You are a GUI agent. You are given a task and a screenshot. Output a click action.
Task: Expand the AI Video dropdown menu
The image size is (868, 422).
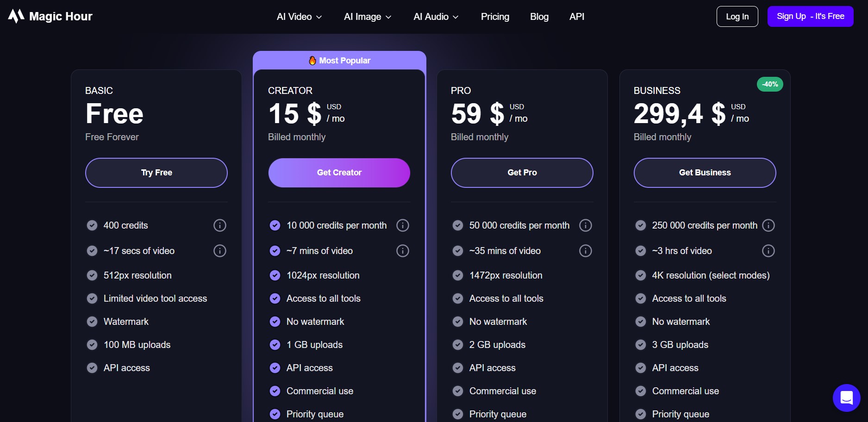point(299,17)
